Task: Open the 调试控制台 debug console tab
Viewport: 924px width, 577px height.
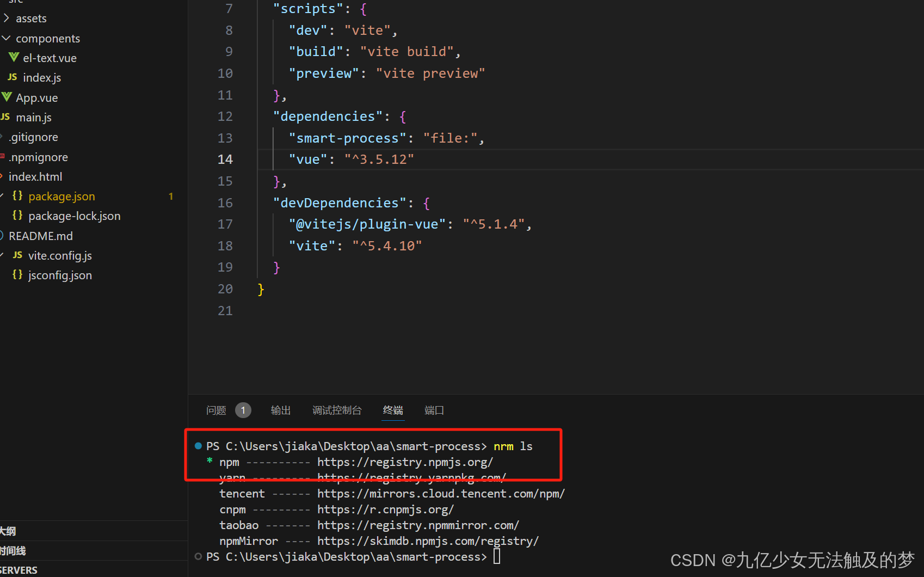Action: click(337, 410)
